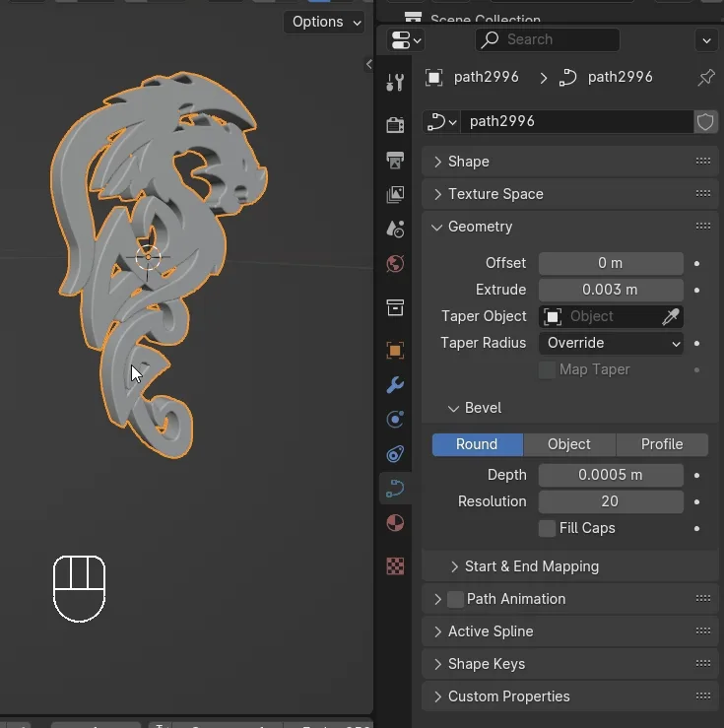Expand the Path Animation panel

(437, 599)
